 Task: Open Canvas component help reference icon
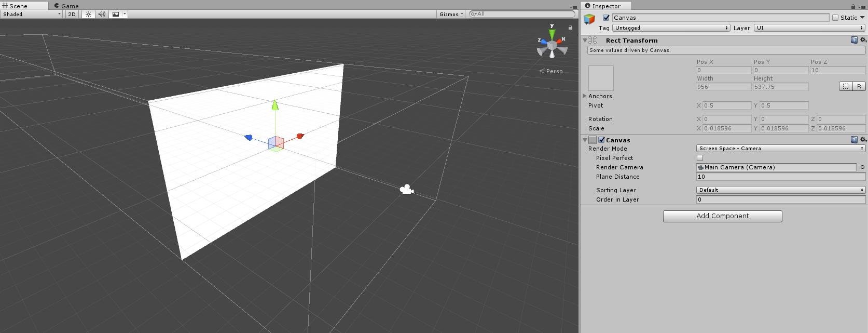point(854,140)
